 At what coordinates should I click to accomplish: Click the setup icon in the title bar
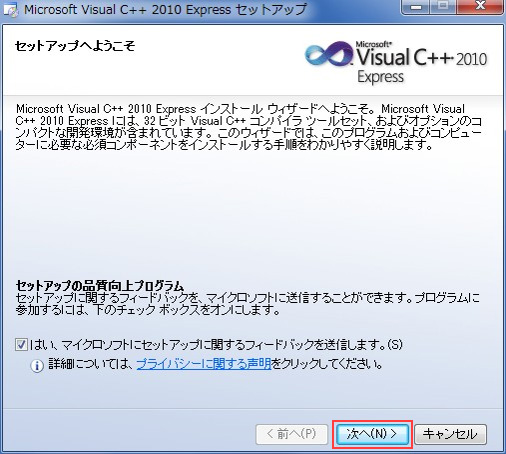10,9
